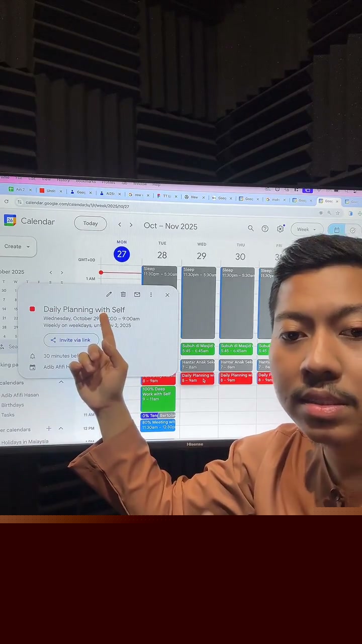Switch to Calendar view toggle icon
The image size is (362, 644).
pos(336,230)
